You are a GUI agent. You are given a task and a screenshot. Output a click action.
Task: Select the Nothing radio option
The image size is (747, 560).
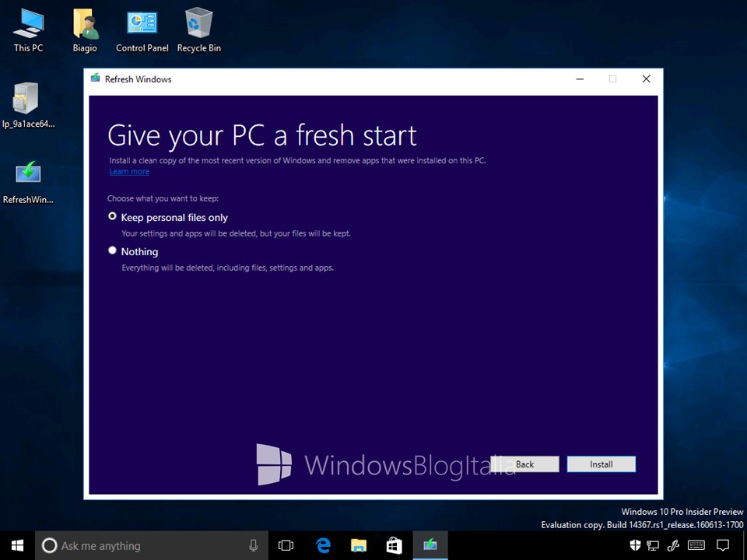coord(133,251)
